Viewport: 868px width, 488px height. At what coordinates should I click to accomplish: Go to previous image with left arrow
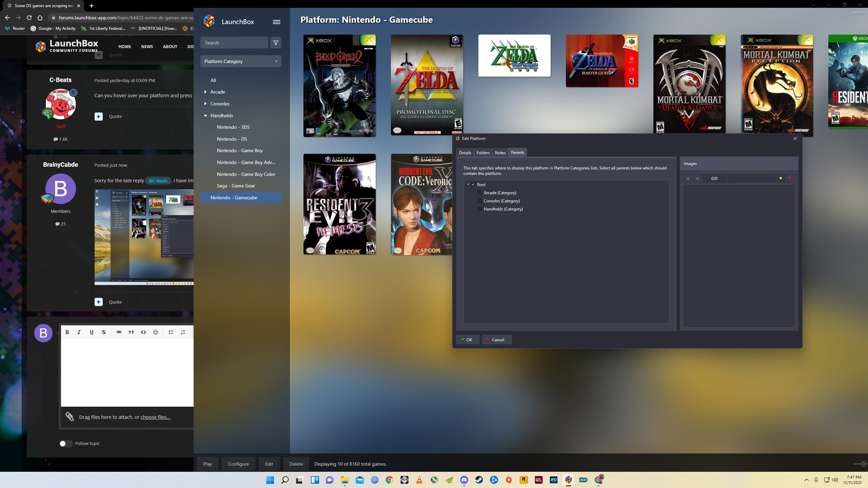[x=688, y=178]
